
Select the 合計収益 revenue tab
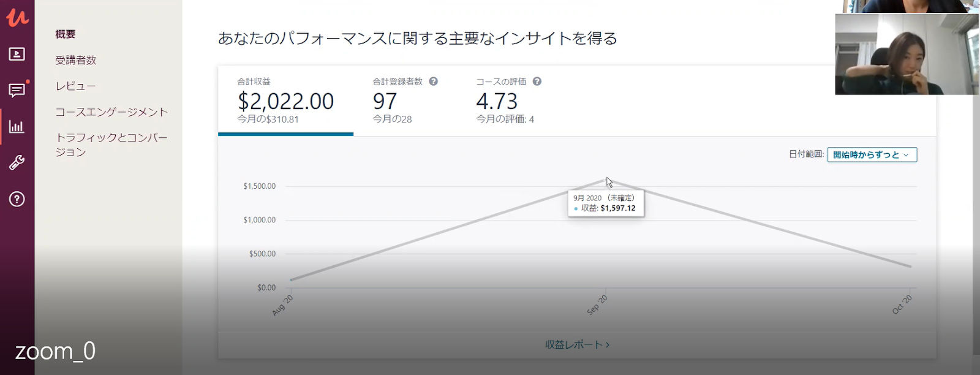tap(285, 100)
